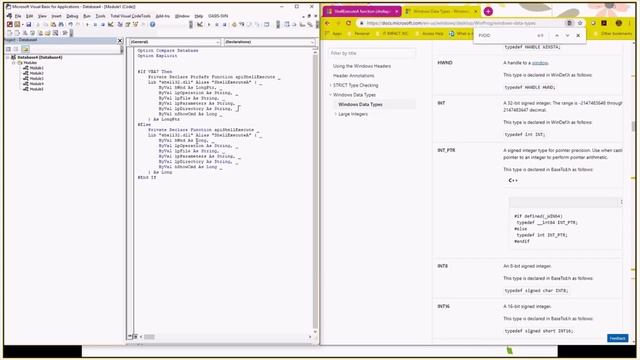Click the Filter by title input
Viewport: 640px width, 360px height.
[x=372, y=53]
